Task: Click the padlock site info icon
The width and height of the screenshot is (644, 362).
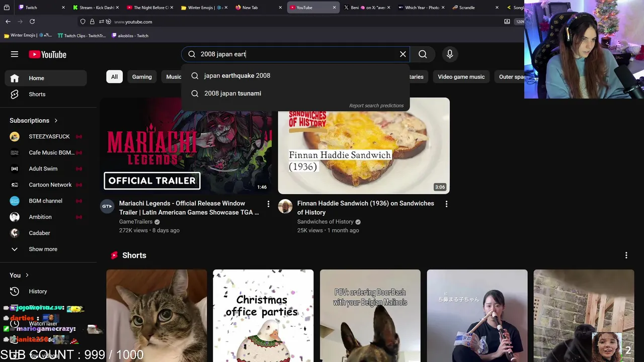Action: coord(92,22)
